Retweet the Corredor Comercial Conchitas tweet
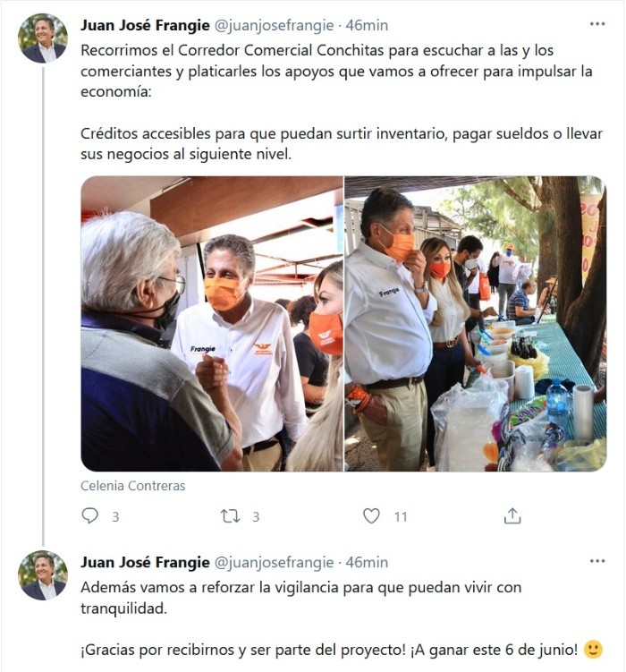The height and width of the screenshot is (672, 626). [x=230, y=516]
